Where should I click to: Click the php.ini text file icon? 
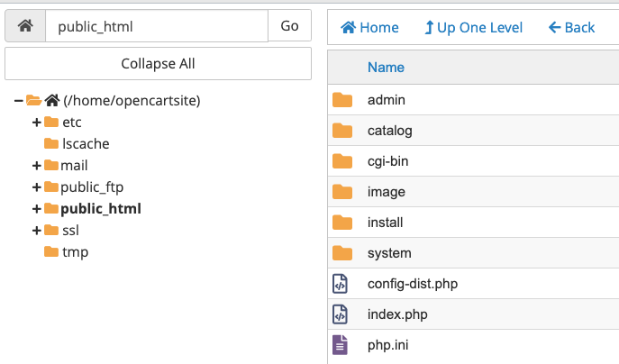pyautogui.click(x=341, y=345)
